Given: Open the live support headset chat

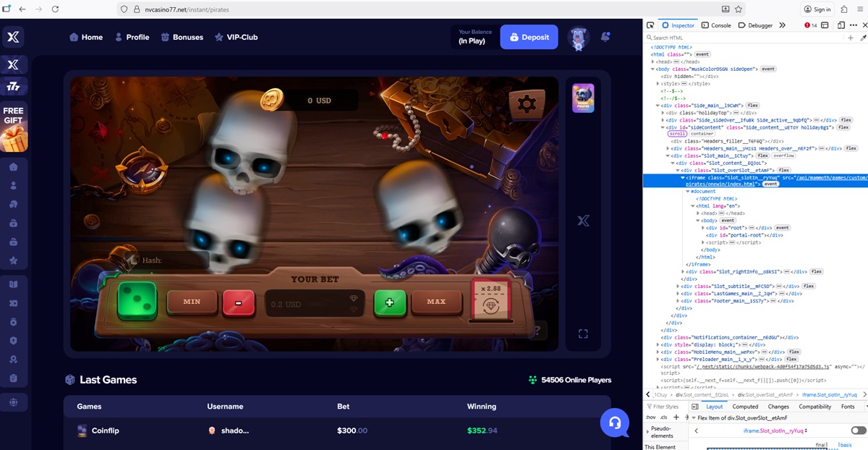Looking at the screenshot, I should point(614,423).
